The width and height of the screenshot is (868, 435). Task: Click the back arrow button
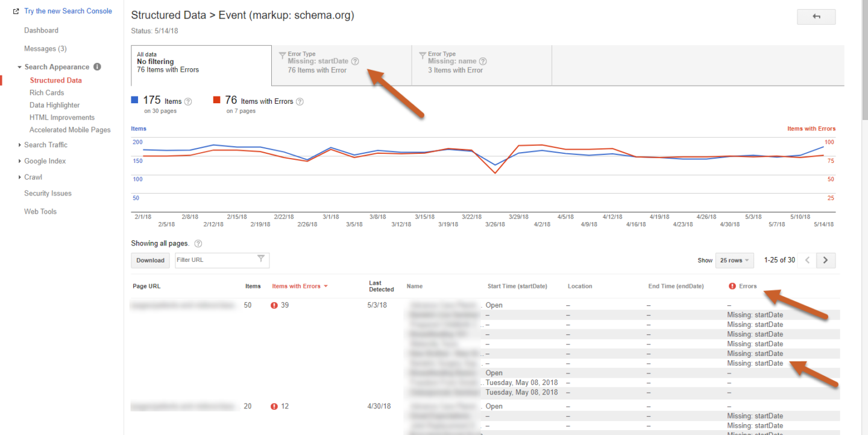point(816,17)
